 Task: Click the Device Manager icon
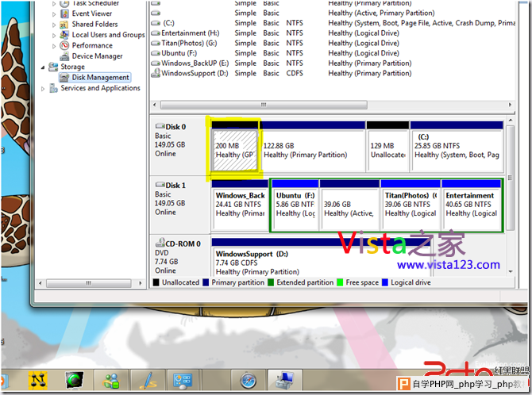click(x=64, y=56)
